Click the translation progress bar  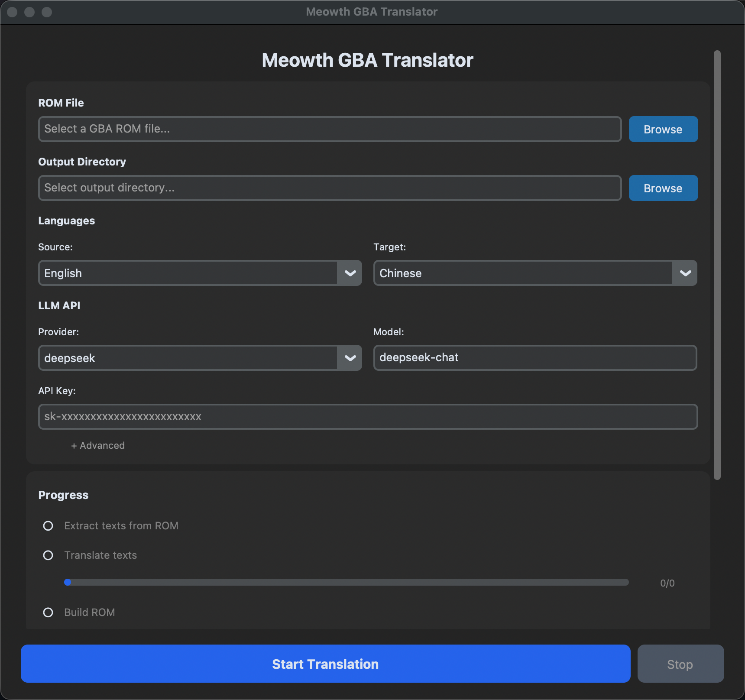coord(347,583)
